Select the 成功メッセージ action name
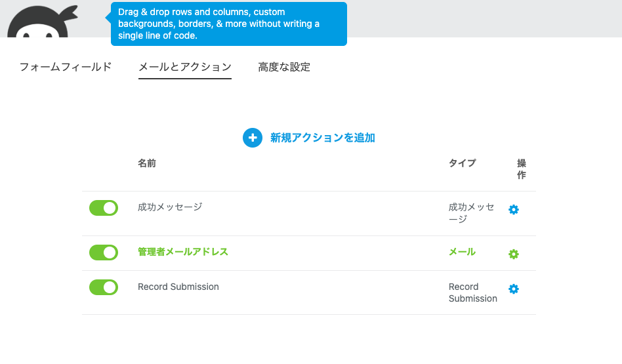Image resolution: width=622 pixels, height=364 pixels. [x=170, y=207]
